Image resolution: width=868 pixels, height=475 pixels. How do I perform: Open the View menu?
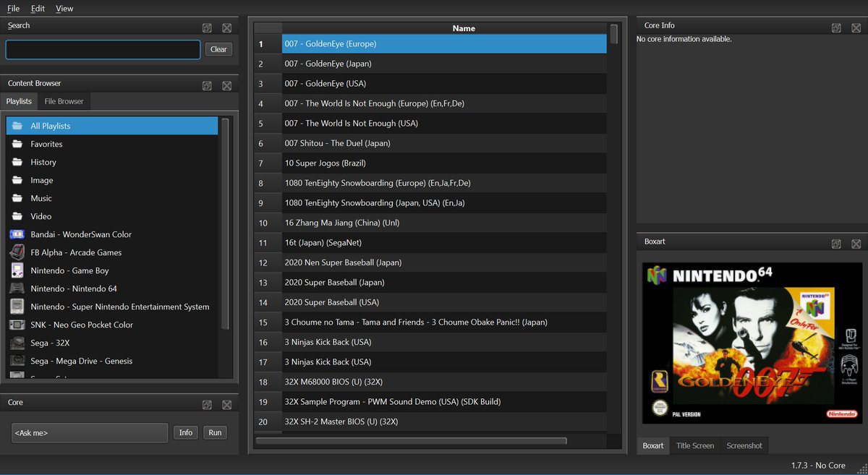(64, 9)
